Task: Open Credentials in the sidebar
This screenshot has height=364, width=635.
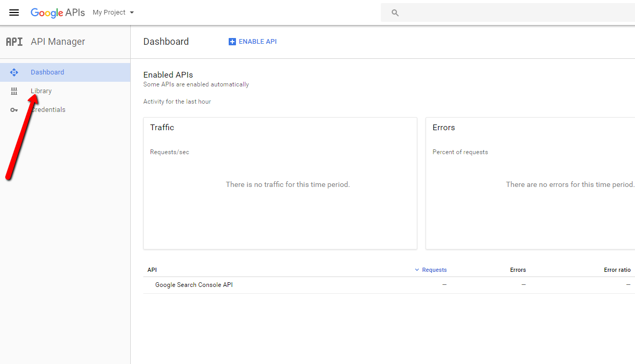Action: pyautogui.click(x=65, y=110)
